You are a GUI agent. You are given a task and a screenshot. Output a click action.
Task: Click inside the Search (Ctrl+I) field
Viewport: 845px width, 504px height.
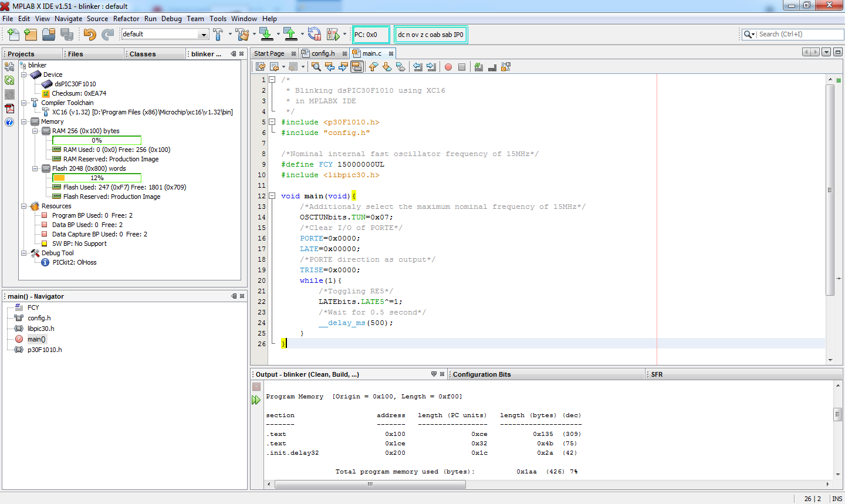[x=798, y=35]
